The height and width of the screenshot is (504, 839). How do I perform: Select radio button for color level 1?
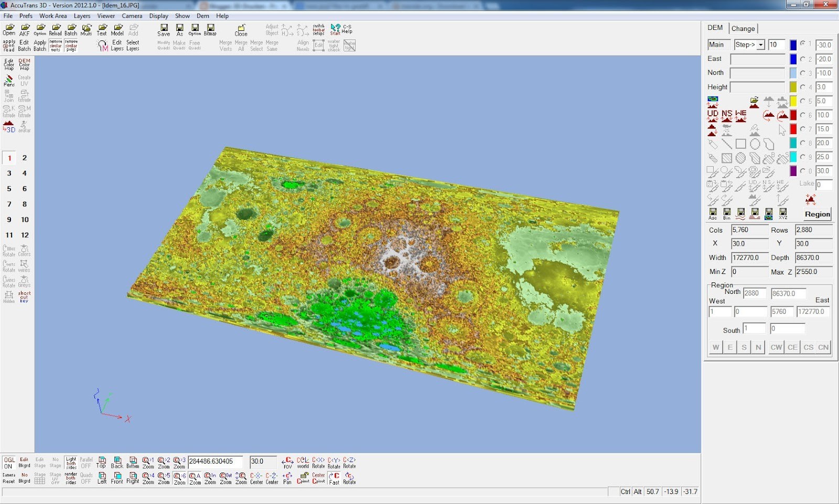point(803,44)
